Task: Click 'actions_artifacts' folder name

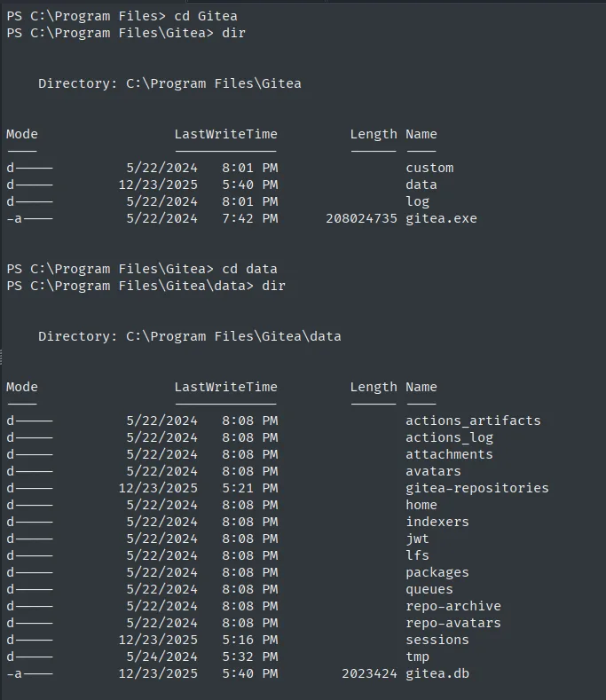Action: pyautogui.click(x=473, y=421)
